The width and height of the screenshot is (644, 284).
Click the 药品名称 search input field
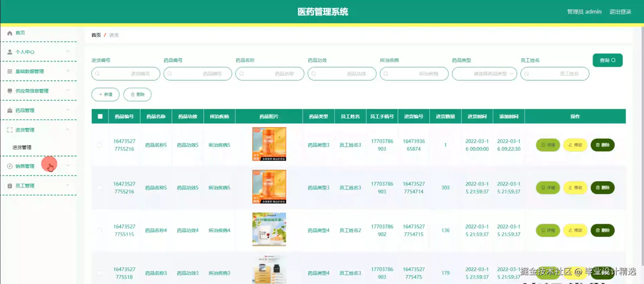click(270, 74)
